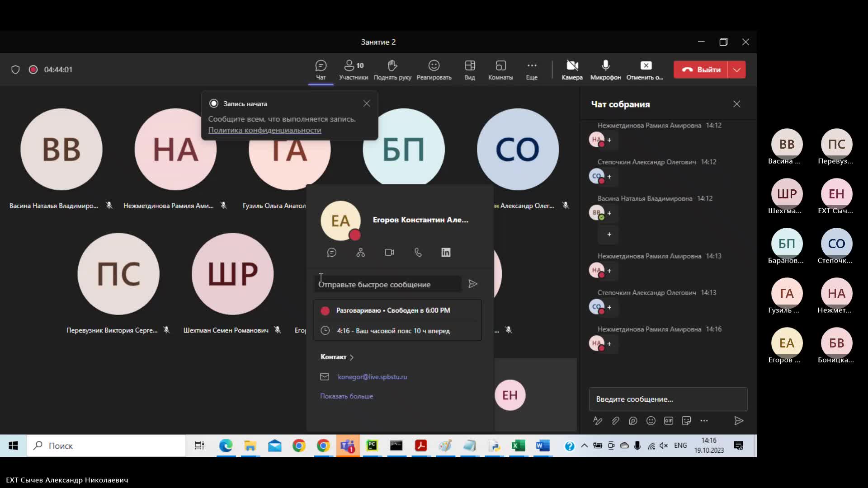The height and width of the screenshot is (488, 868).
Task: Open the meeting Chat panel button
Action: 321,70
